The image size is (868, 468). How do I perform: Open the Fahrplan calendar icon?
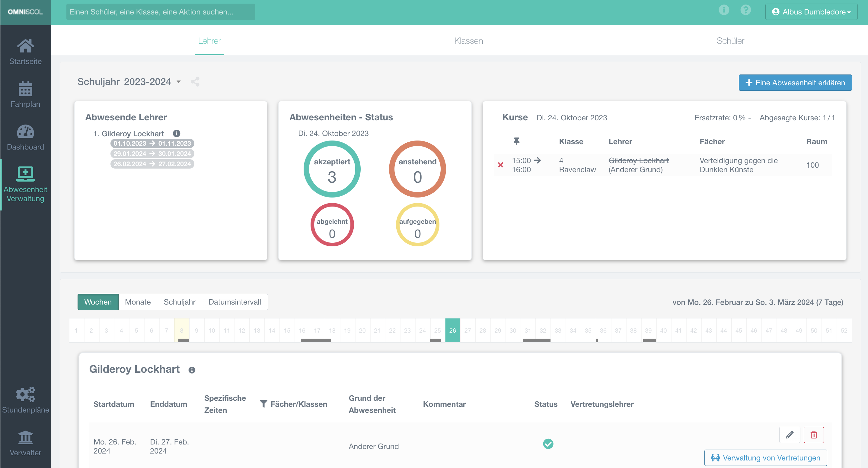coord(25,89)
